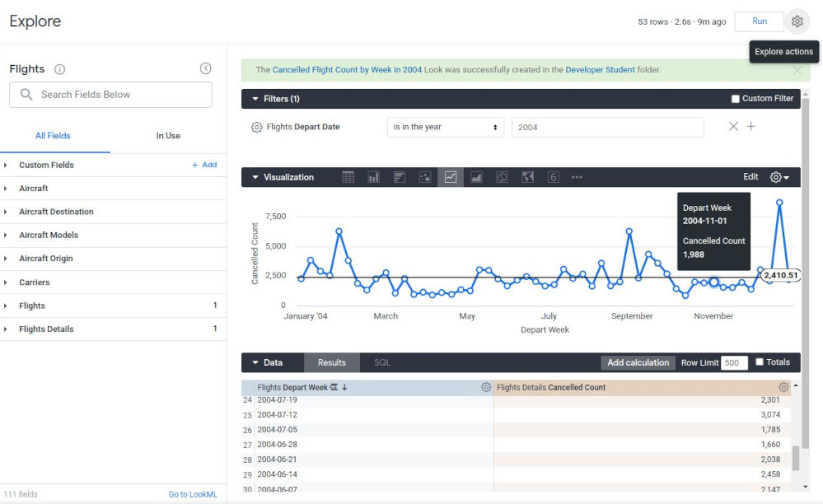The width and height of the screenshot is (823, 504).
Task: Collapse the field picker with the arrow icon
Action: (206, 68)
